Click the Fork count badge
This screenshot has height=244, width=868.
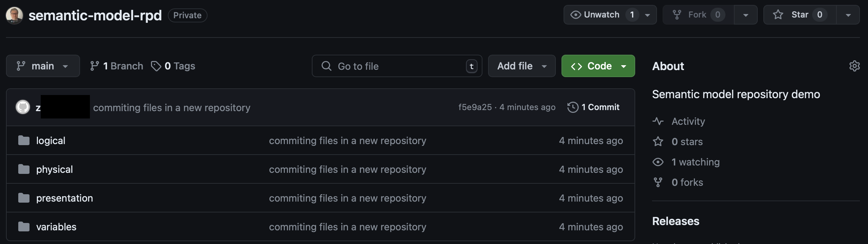coord(718,15)
